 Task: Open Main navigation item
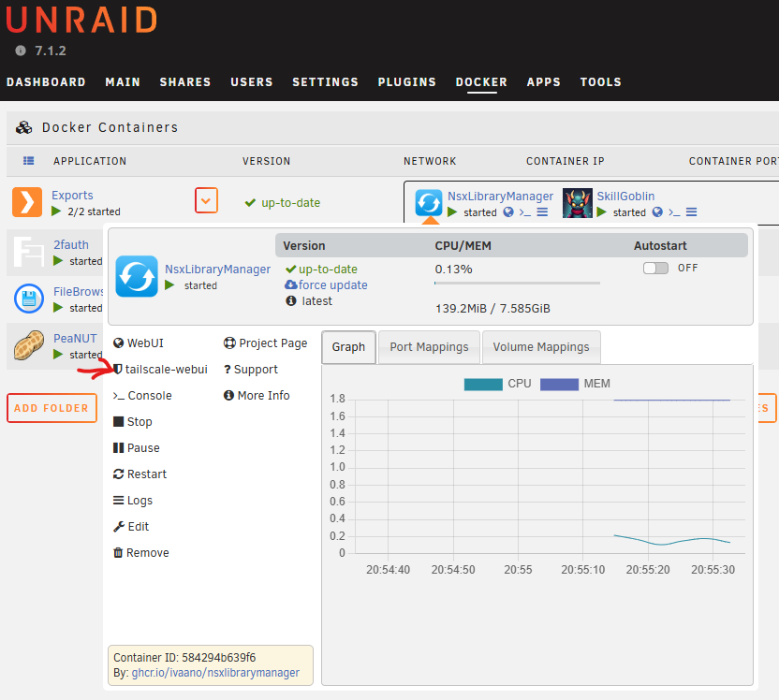click(x=123, y=82)
